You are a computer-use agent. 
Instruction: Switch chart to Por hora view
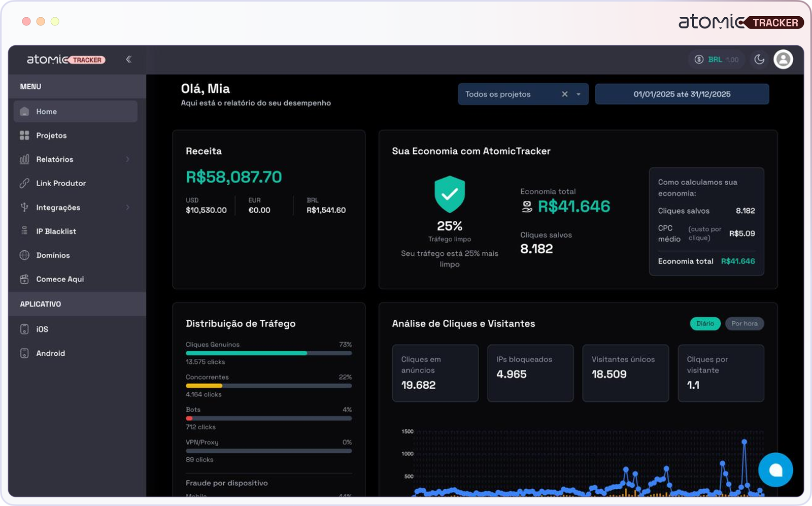(x=744, y=324)
